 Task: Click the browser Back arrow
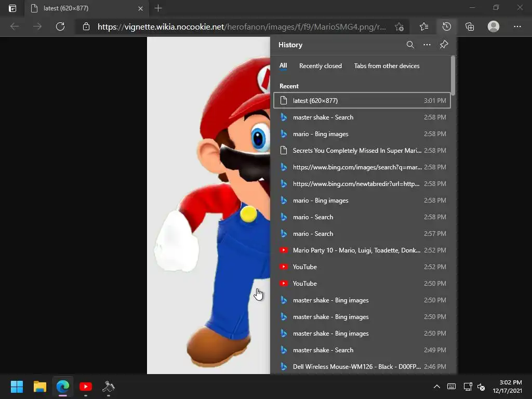pos(15,26)
